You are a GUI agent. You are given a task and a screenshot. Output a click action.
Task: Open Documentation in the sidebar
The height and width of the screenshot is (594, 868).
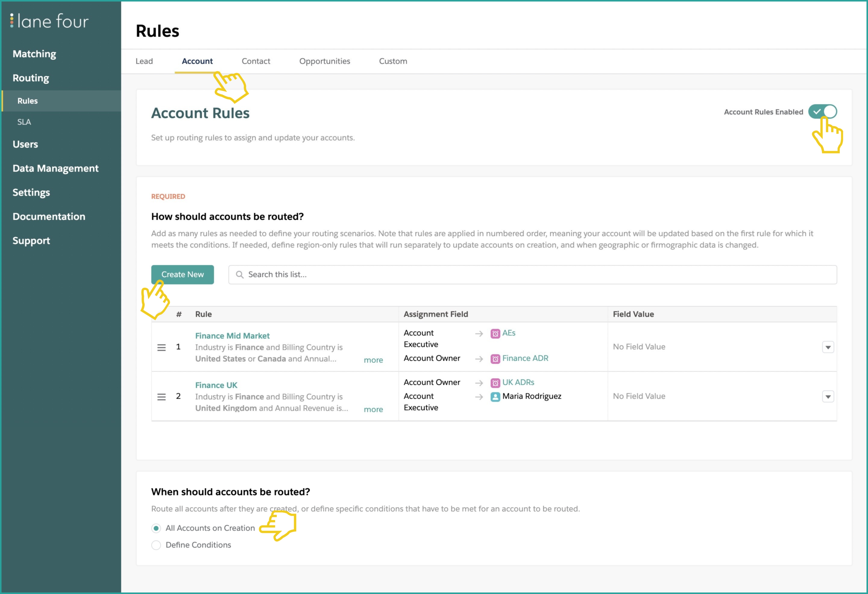coord(49,217)
